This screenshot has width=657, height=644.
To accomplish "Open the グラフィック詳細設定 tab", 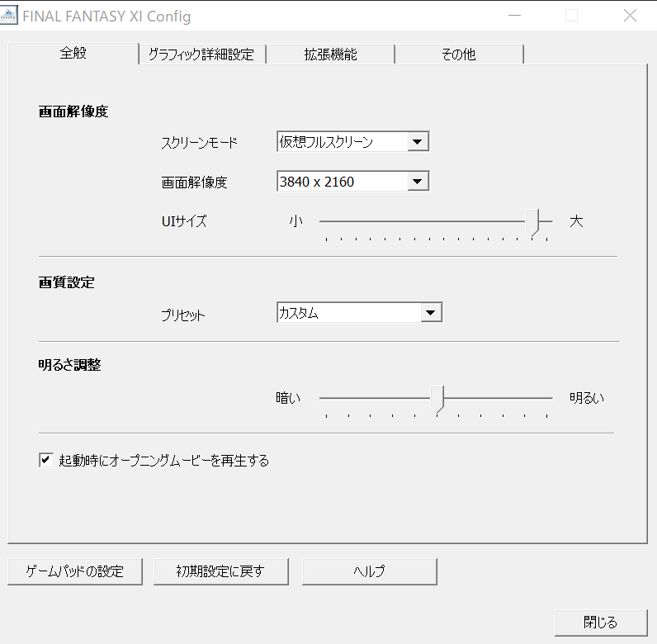I will pos(202,54).
